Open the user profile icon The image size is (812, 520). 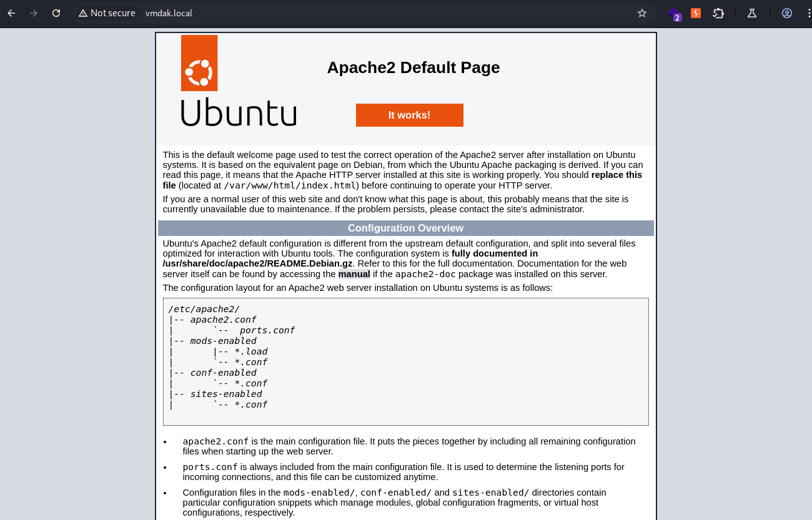tap(787, 13)
